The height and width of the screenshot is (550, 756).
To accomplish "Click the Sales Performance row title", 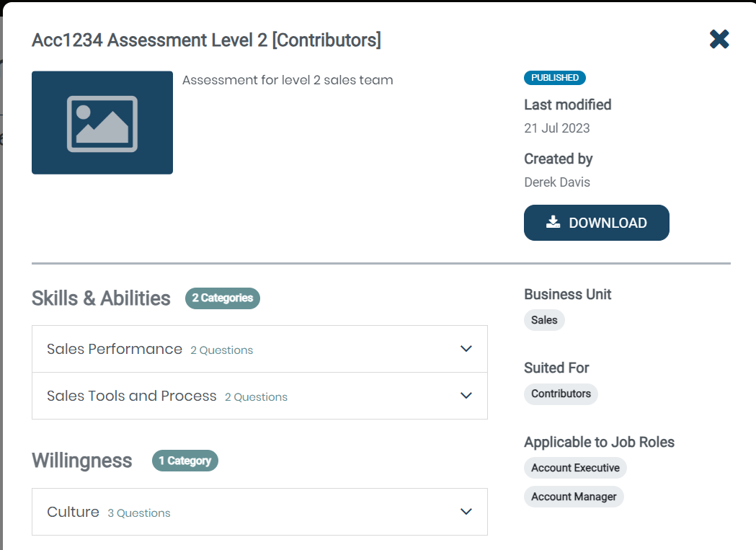I will pyautogui.click(x=115, y=349).
